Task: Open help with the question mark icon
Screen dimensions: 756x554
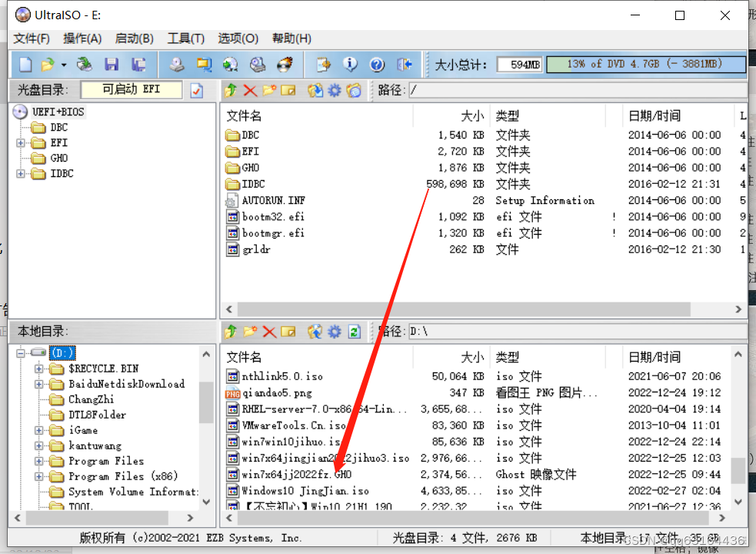Action: click(377, 64)
